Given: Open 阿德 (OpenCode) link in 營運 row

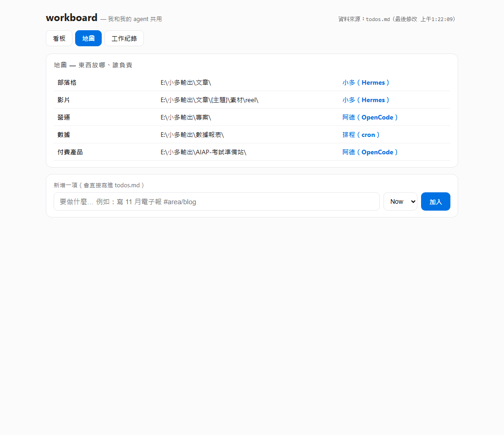Looking at the screenshot, I should pos(370,117).
